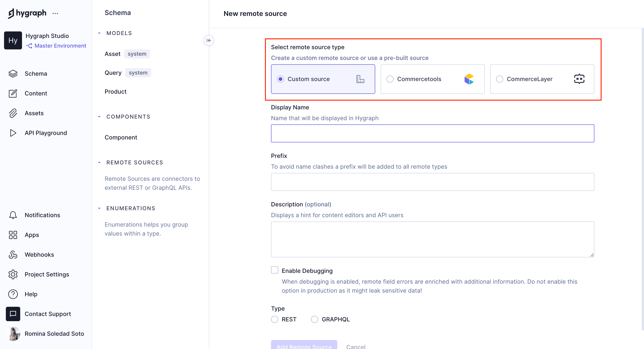644x349 pixels.
Task: Click into the Display Name field
Action: [432, 133]
